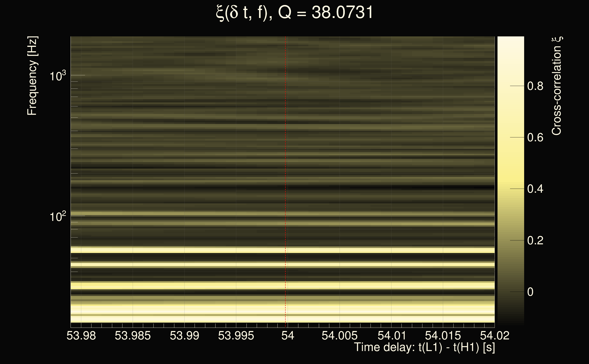589x364 pixels.
Task: Click the x-axis label 53.99
Action: 184,336
